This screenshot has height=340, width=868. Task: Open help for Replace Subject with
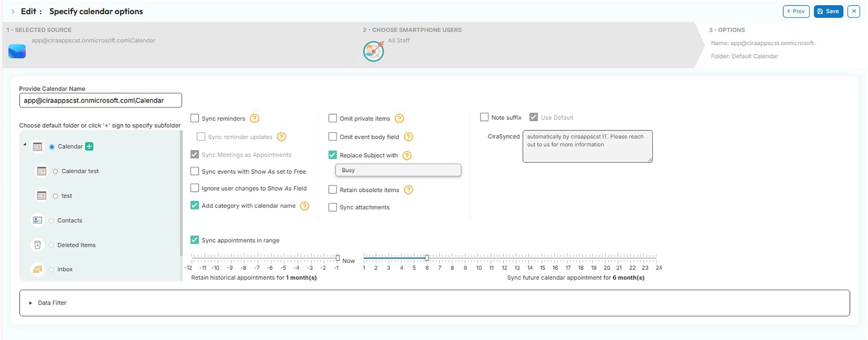point(407,155)
